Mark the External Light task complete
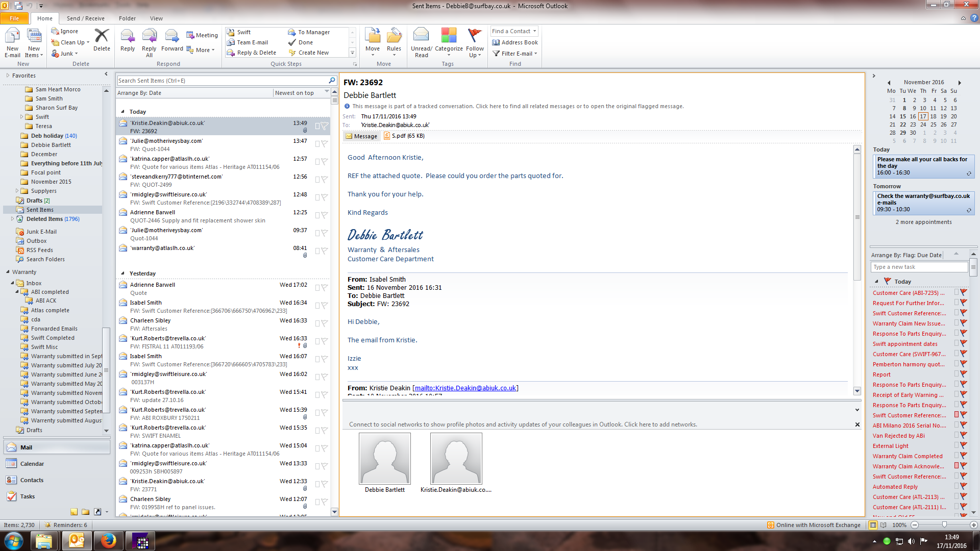This screenshot has height=551, width=980. [957, 445]
